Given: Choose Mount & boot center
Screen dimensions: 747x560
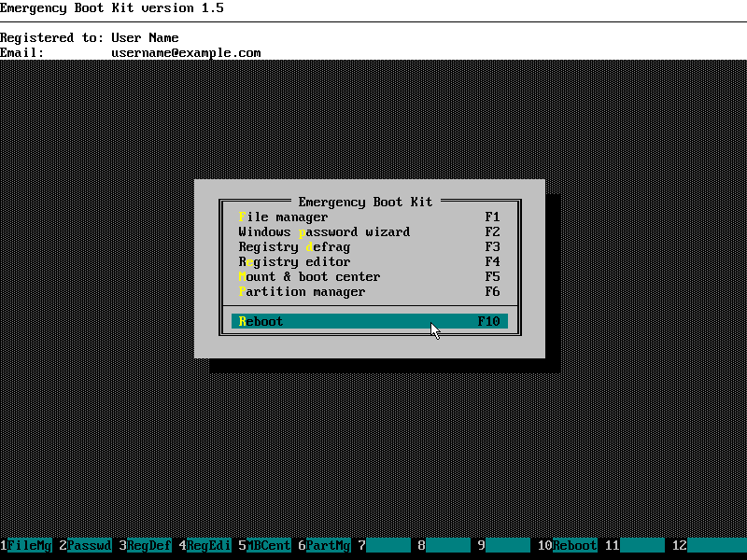Looking at the screenshot, I should pos(369,276).
